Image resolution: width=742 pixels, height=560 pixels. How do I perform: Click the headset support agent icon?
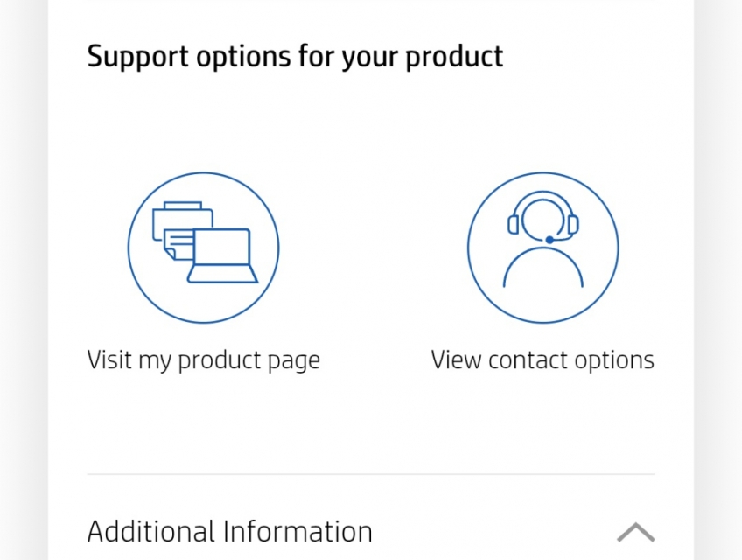click(542, 248)
